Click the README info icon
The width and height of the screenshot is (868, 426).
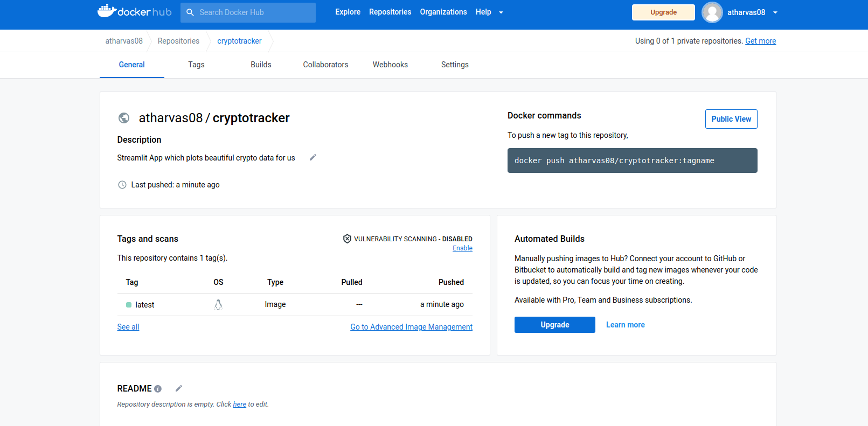tap(158, 389)
